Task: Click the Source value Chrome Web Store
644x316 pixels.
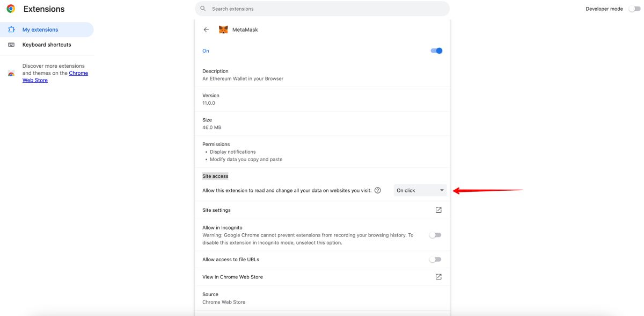Action: click(224, 302)
